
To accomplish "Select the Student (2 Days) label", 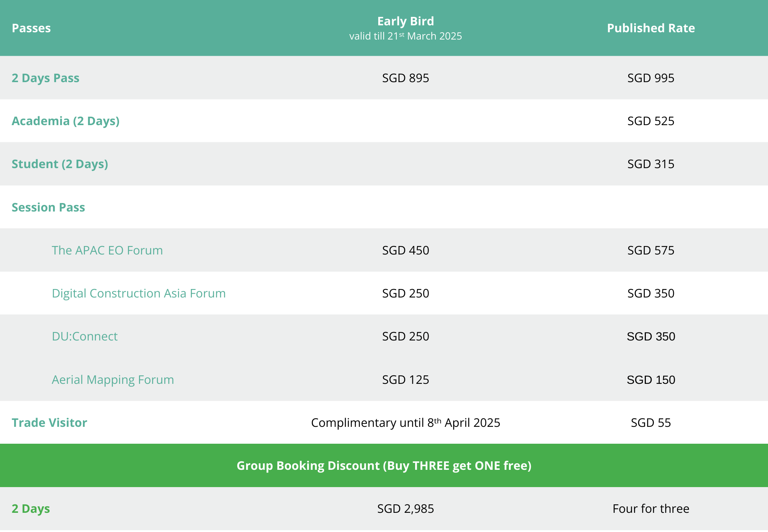I will (x=60, y=164).
